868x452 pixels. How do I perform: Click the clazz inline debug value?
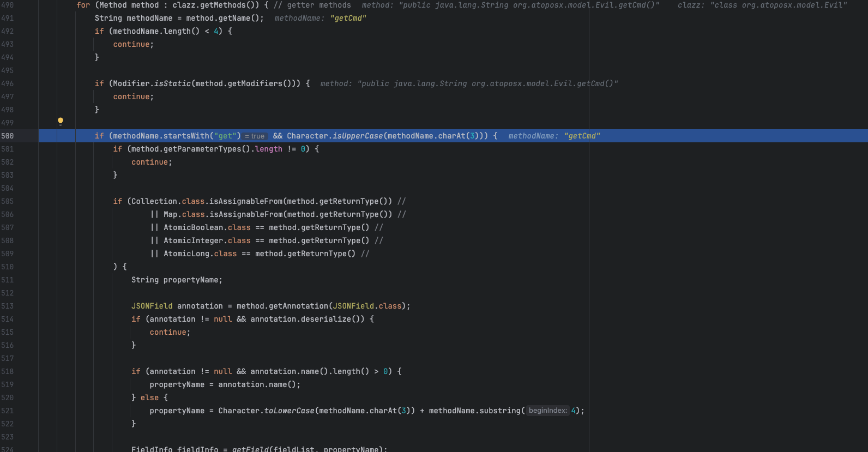click(762, 5)
